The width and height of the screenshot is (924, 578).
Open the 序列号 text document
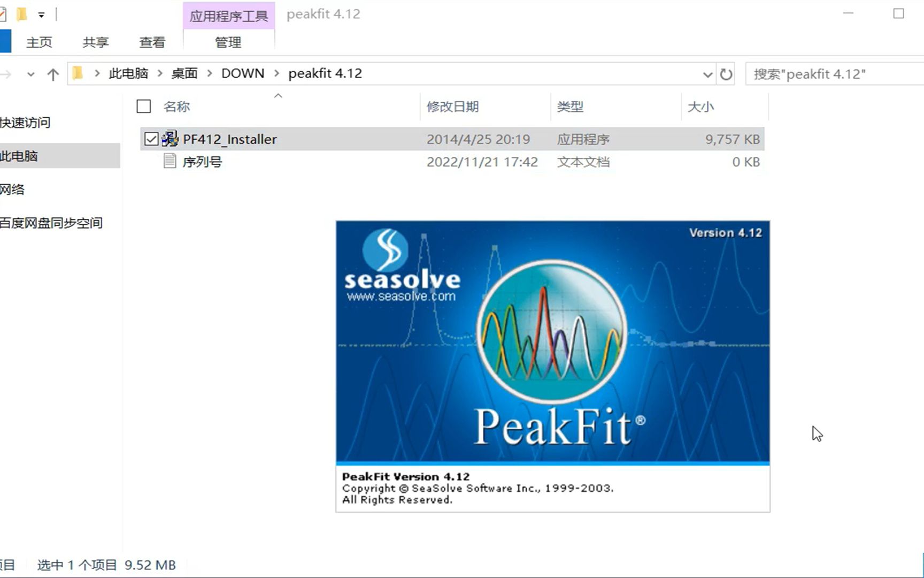pos(203,162)
